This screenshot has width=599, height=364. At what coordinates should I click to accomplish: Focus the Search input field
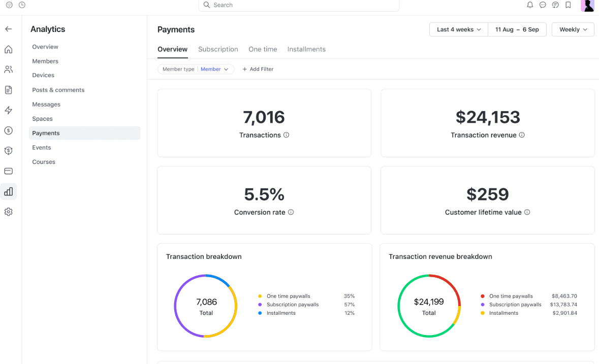click(299, 5)
